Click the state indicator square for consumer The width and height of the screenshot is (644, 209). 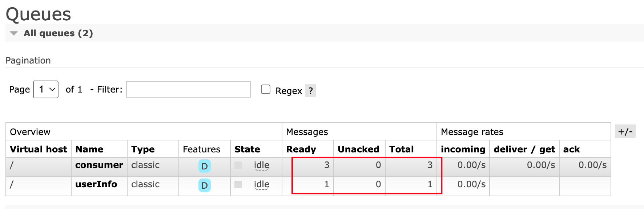coord(238,165)
